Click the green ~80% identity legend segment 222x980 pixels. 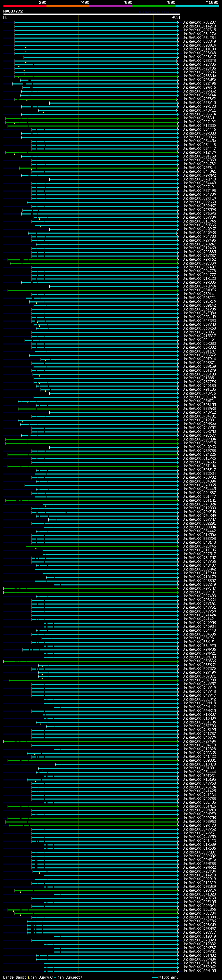point(154,6)
